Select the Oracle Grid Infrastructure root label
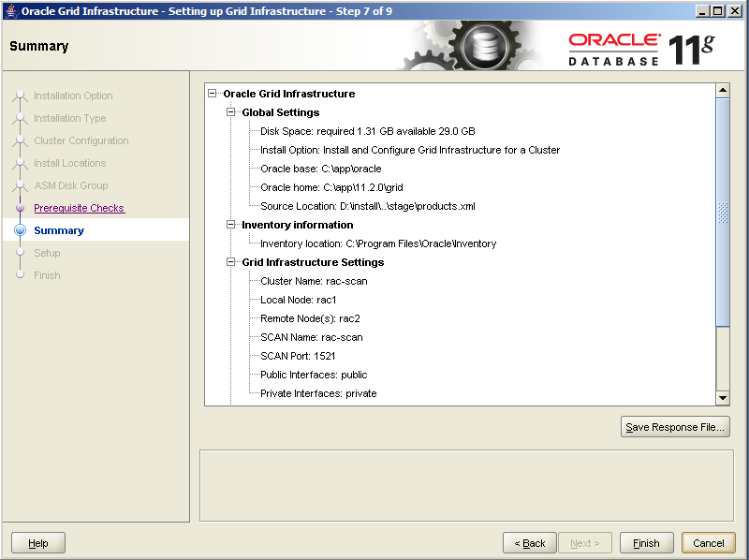The height and width of the screenshot is (560, 749). click(289, 94)
